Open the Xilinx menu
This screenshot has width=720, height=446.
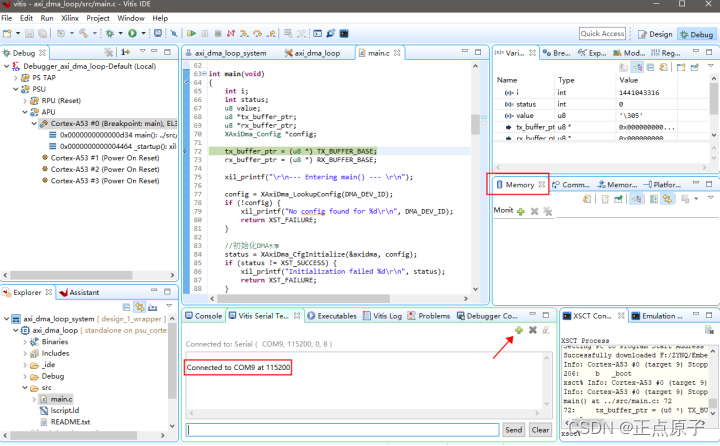pyautogui.click(x=70, y=18)
